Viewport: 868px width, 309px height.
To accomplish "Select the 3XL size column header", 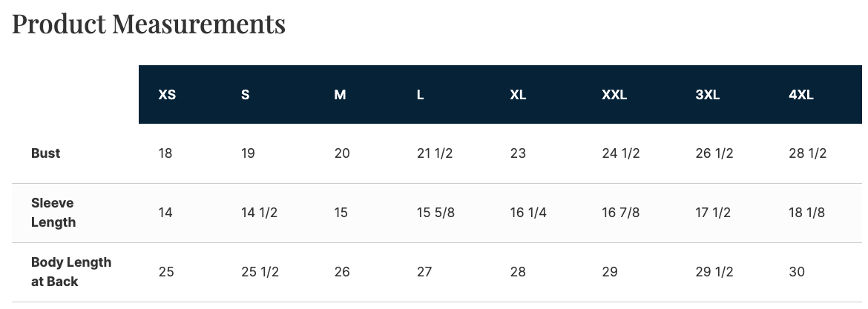I will coord(707,95).
